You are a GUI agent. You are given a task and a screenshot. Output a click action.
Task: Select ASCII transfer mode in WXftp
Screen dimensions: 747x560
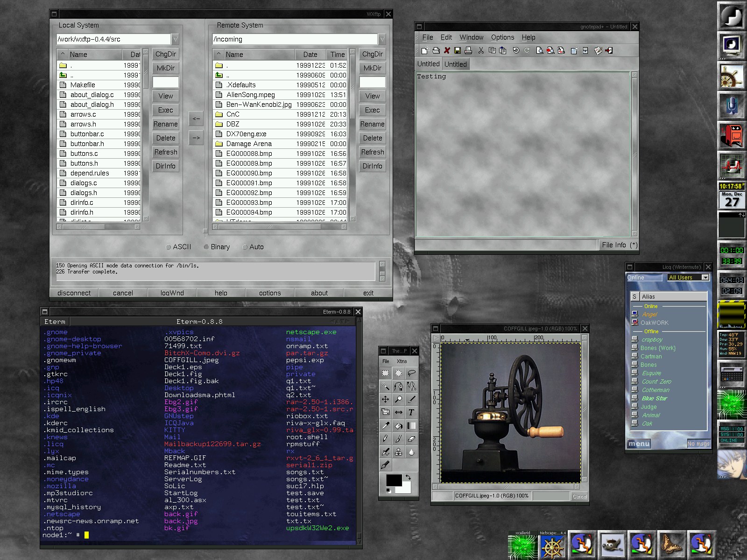[x=179, y=247]
